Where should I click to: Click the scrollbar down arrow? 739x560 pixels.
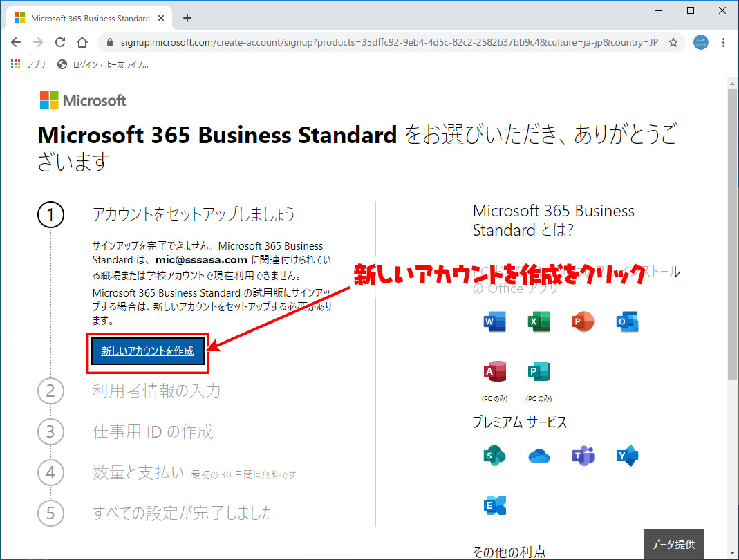732,553
